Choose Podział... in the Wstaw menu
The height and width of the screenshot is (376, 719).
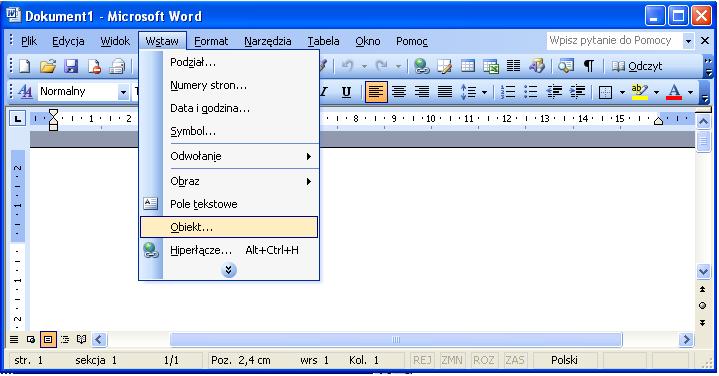click(x=229, y=62)
